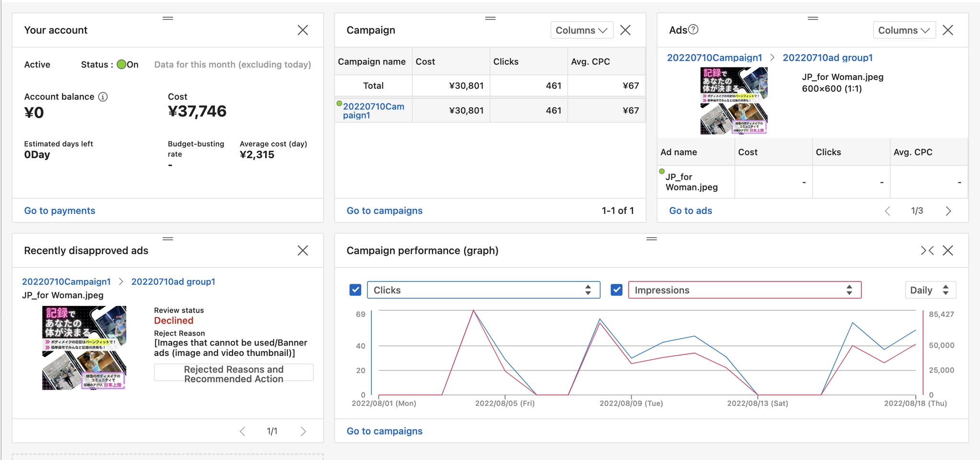Open Columns dropdown in Campaign widget
This screenshot has width=980, height=460.
click(x=581, y=30)
